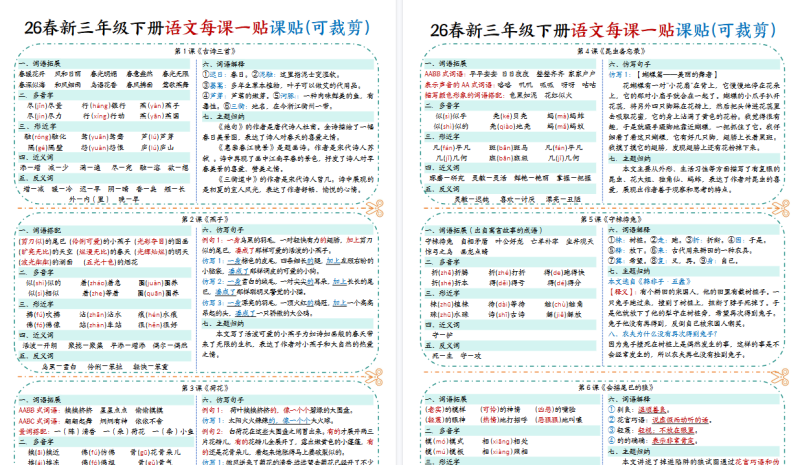
Task: Select the heading 第2课《燕子》
Action: click(205, 219)
